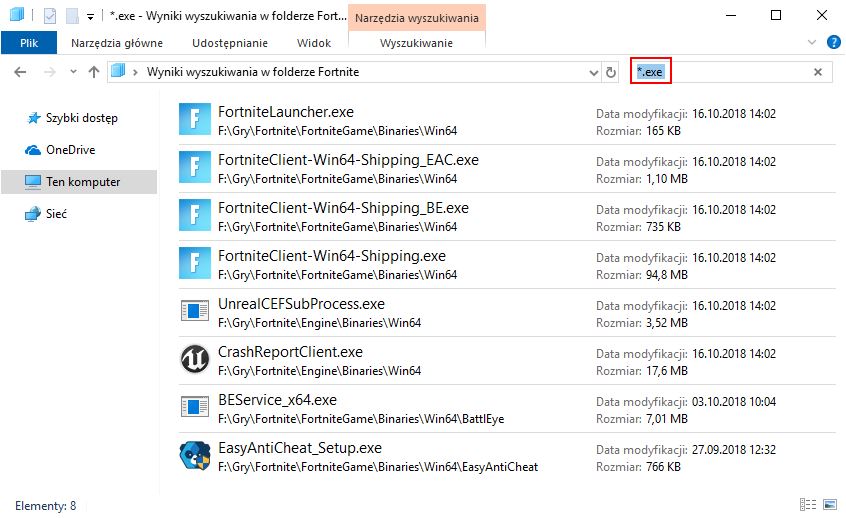Click the Ten komputer monitor icon
Image resolution: width=846 pixels, height=518 pixels.
[33, 182]
